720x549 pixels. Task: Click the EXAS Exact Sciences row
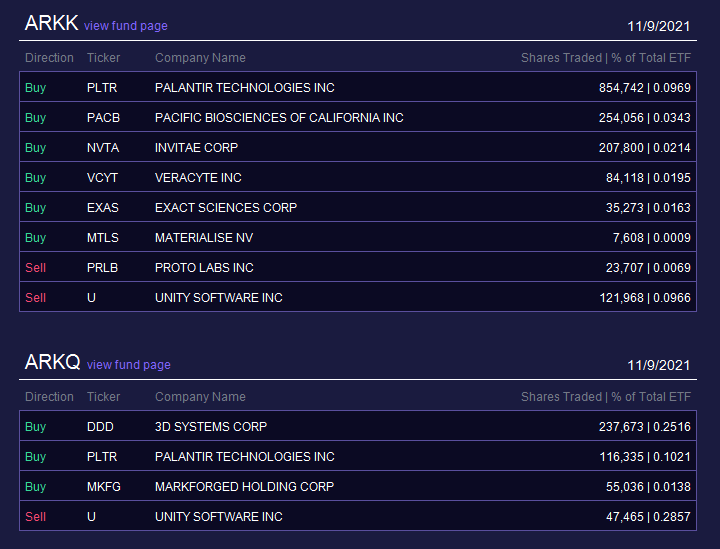point(358,207)
